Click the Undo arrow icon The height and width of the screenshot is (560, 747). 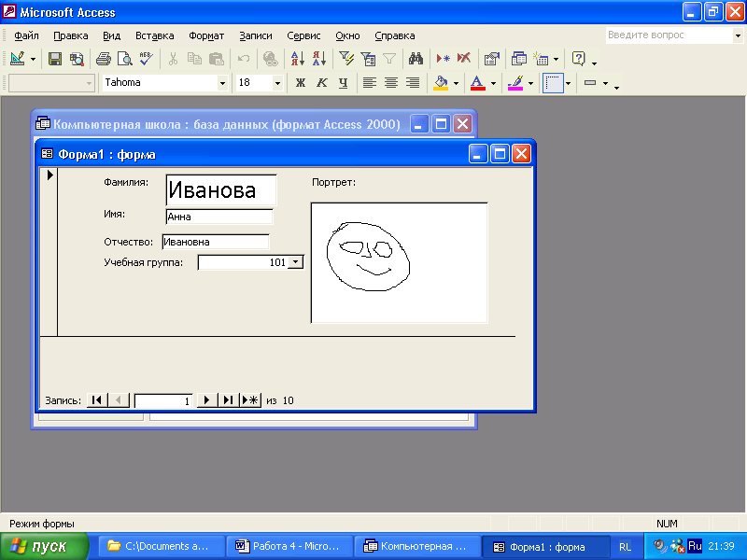point(244,59)
